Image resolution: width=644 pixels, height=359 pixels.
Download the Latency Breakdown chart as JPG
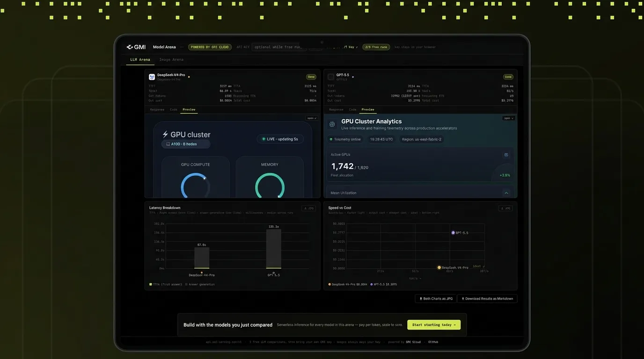[x=308, y=208]
